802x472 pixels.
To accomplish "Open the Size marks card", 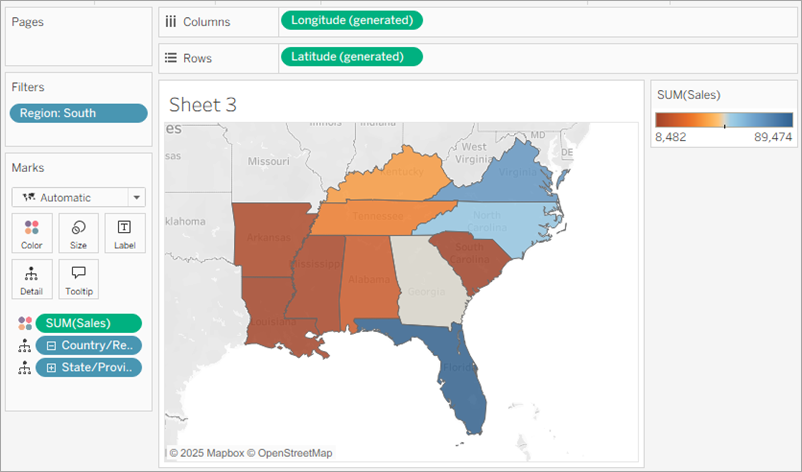I will click(78, 233).
